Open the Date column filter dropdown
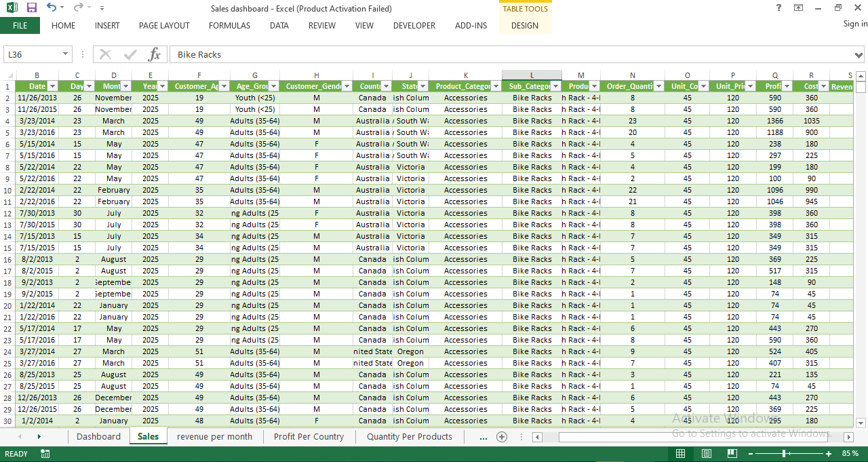Viewport: 868px width, 462px height. [x=52, y=86]
